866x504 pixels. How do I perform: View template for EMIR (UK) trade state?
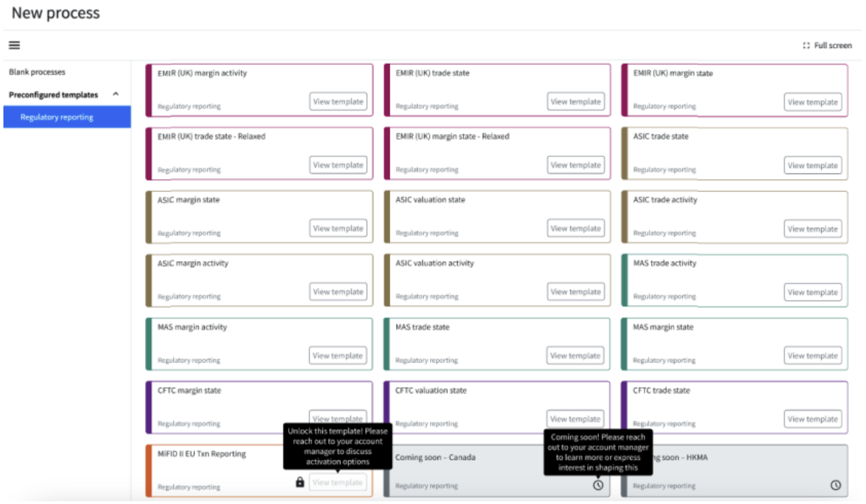tap(576, 101)
